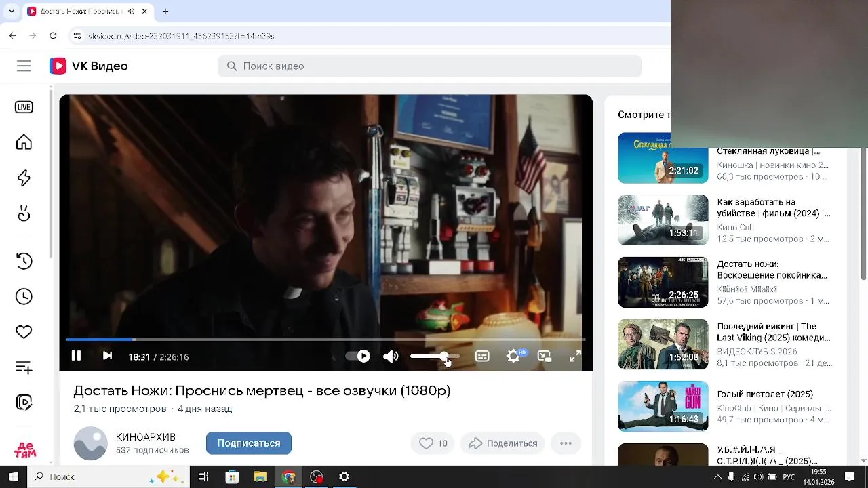This screenshot has width=868, height=488.
Task: Open Settings gear on the taskbar
Action: point(344,477)
